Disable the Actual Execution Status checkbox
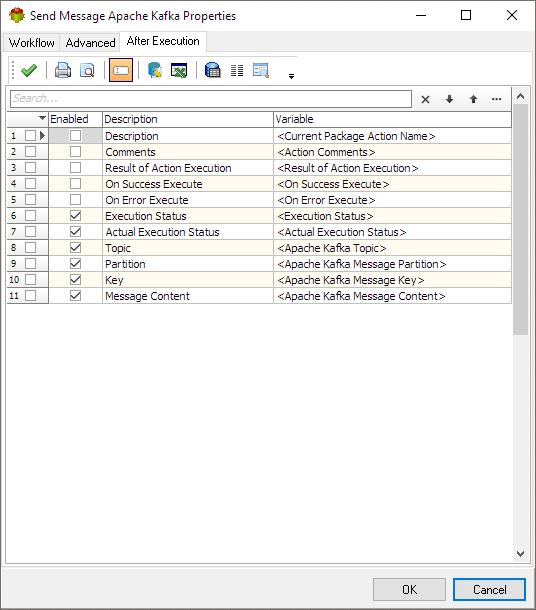This screenshot has width=536, height=610. [x=75, y=231]
